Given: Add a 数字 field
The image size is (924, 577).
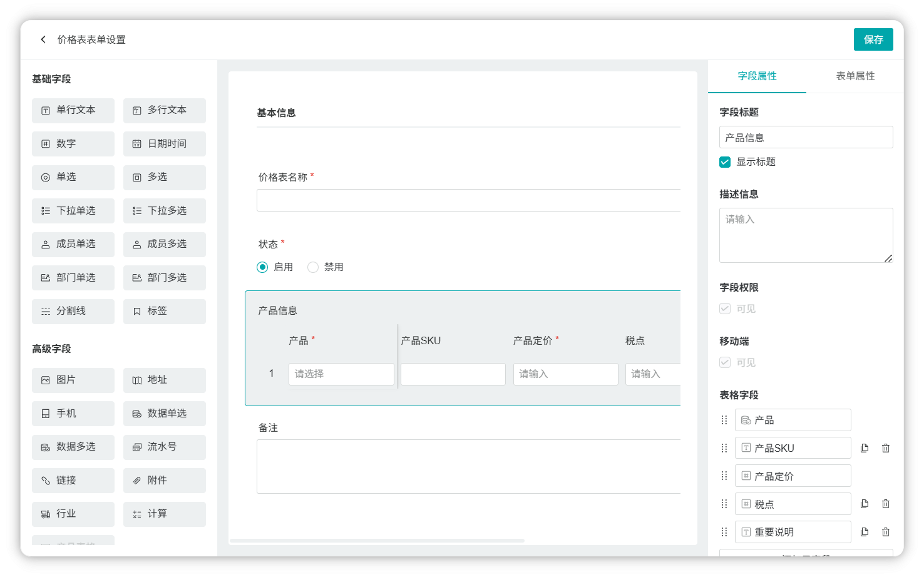Looking at the screenshot, I should pyautogui.click(x=73, y=144).
